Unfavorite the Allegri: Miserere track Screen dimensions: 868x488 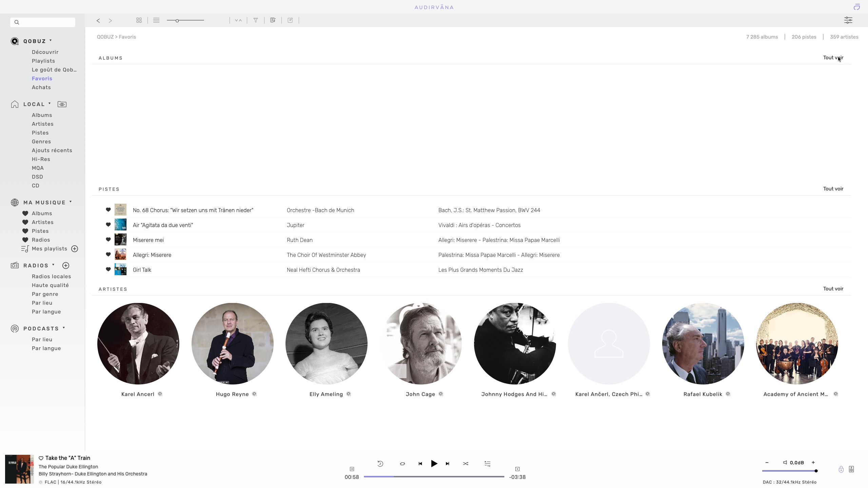point(108,255)
